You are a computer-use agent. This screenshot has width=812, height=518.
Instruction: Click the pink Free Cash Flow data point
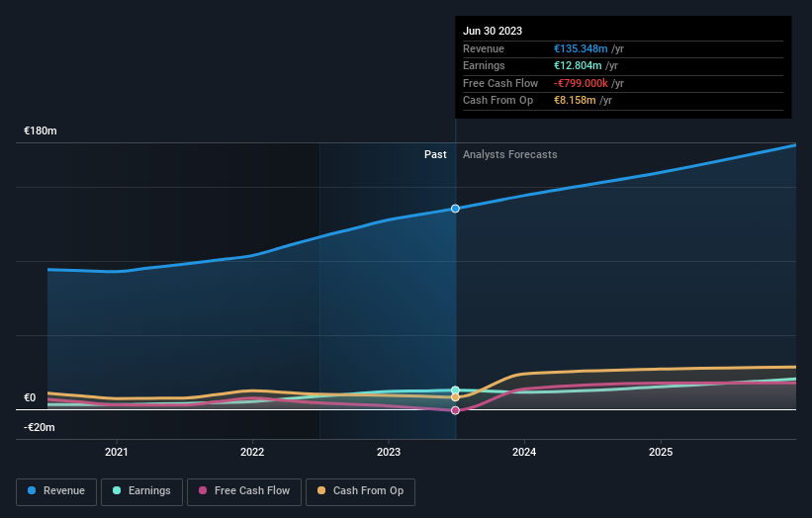click(x=455, y=410)
